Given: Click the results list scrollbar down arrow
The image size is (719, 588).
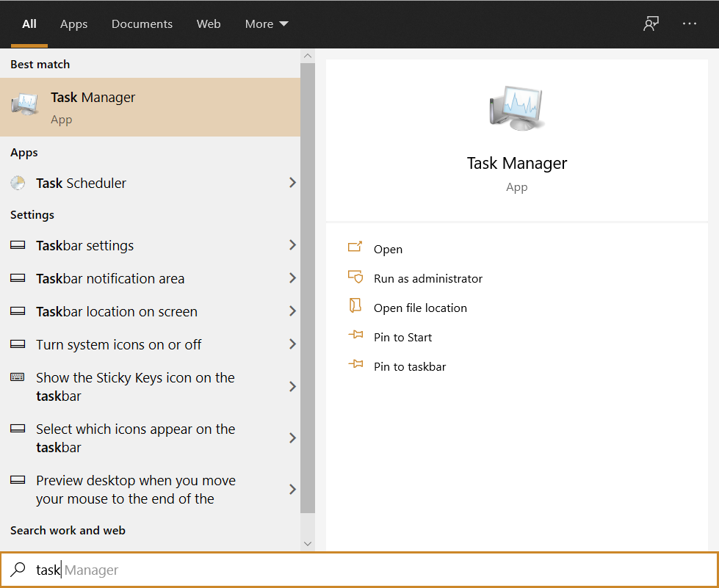Looking at the screenshot, I should point(308,544).
